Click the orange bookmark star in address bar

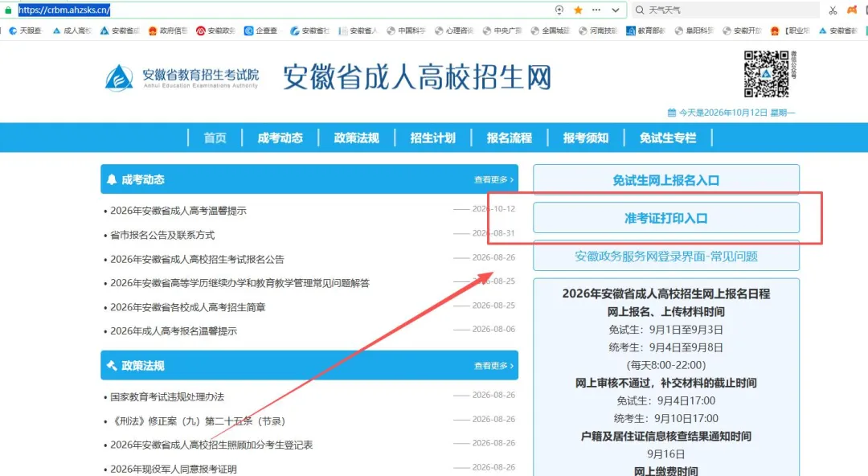coord(578,10)
